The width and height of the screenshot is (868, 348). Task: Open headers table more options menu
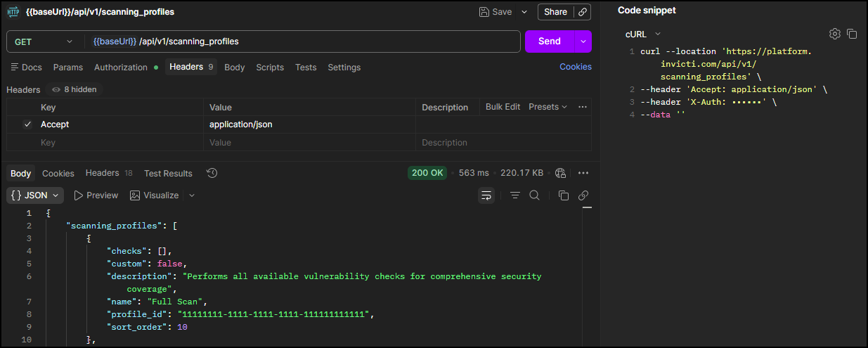click(x=583, y=107)
